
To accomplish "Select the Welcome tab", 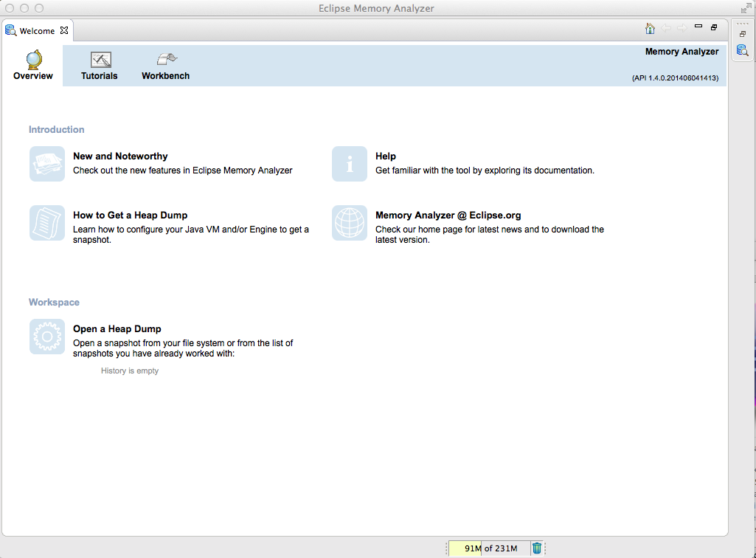I will (37, 31).
